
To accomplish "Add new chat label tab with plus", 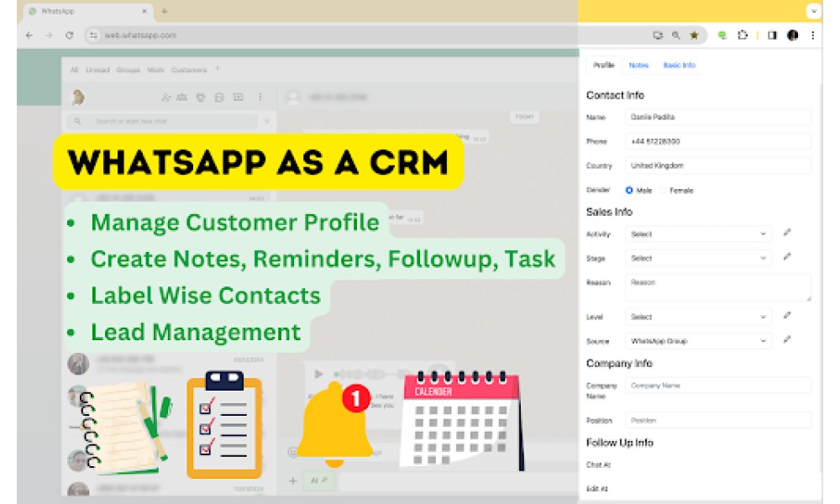I will 218,69.
